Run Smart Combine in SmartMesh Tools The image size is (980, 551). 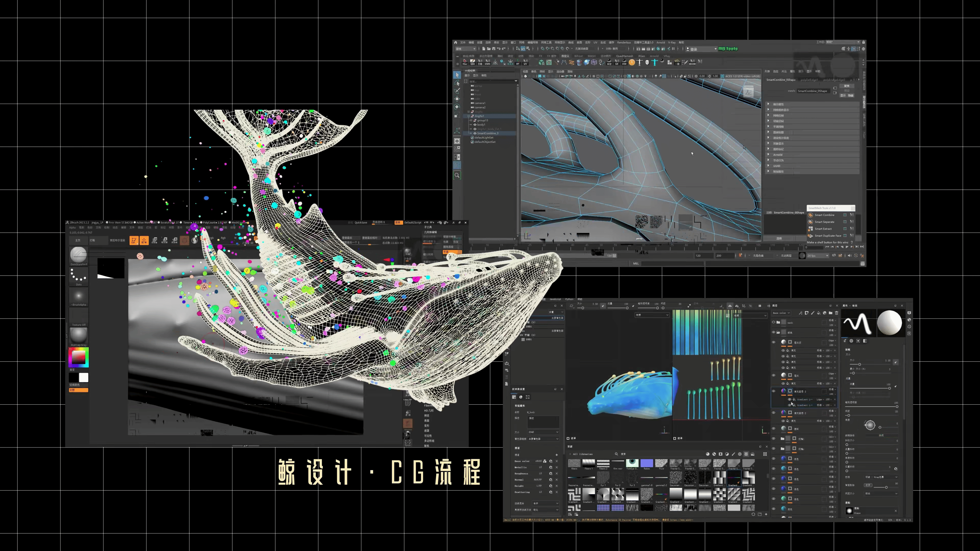[x=824, y=215]
